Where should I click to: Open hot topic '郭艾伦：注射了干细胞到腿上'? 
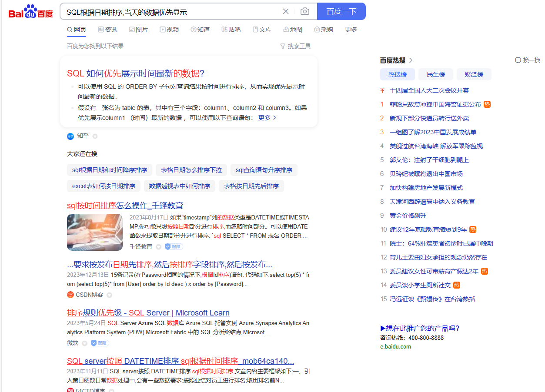[x=429, y=160]
